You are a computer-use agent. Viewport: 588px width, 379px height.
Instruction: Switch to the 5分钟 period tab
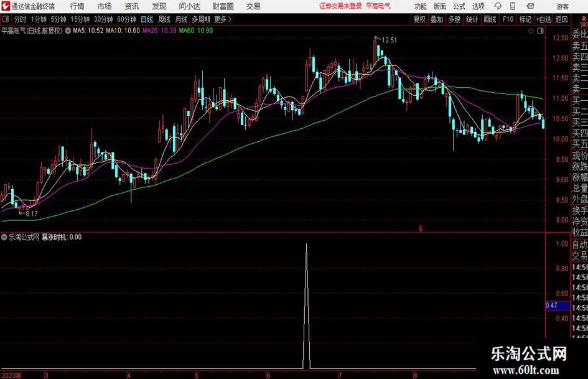(58, 19)
